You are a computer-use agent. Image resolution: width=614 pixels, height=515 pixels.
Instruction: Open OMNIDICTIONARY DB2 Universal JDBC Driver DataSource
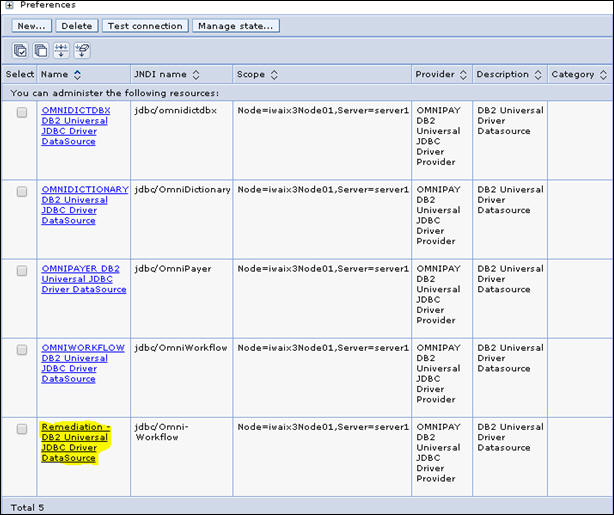[x=85, y=205]
